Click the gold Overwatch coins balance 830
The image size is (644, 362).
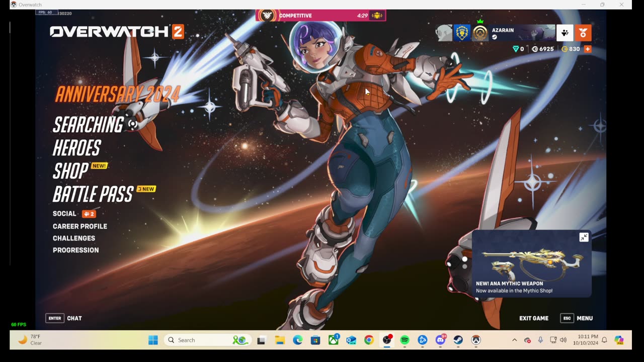tap(571, 49)
